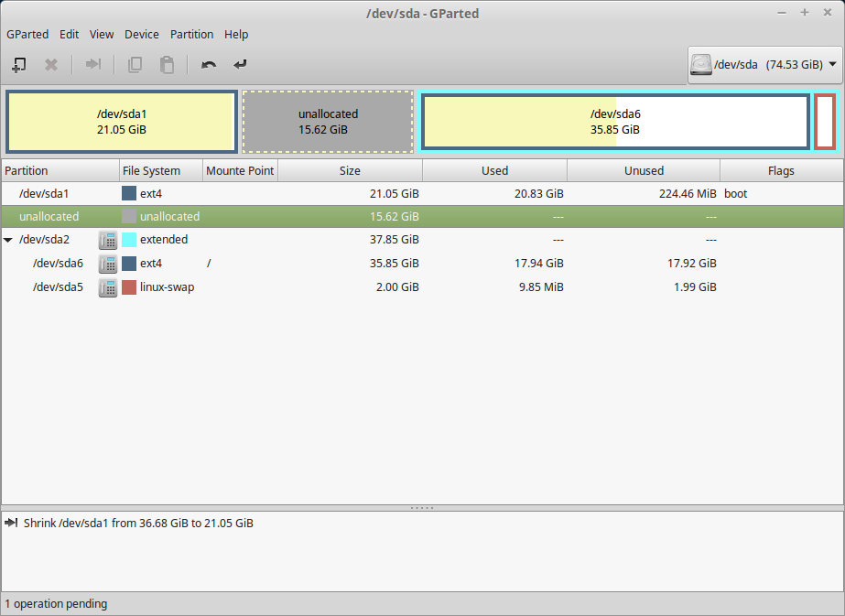The image size is (845, 616).
Task: Click the Resize/Move toolbar icon
Action: coord(93,64)
